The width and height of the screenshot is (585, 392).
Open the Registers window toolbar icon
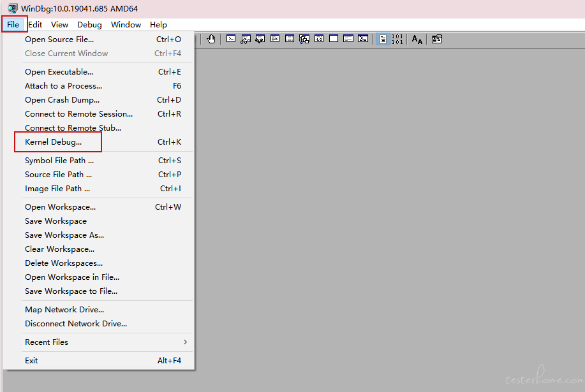[275, 39]
